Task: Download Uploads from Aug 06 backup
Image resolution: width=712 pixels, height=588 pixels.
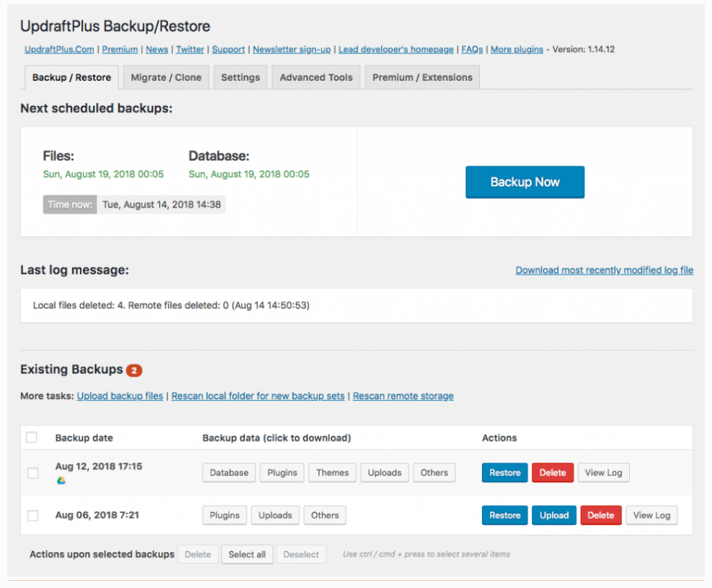Action: click(x=275, y=515)
